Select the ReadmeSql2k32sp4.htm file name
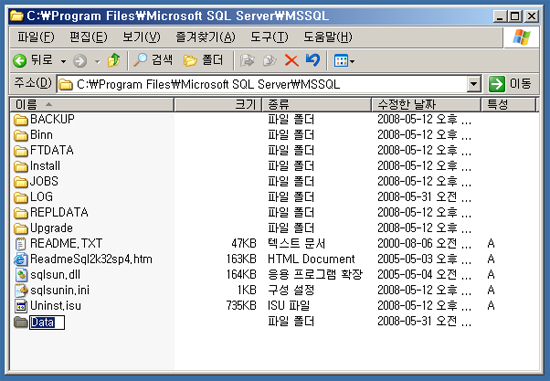 click(x=91, y=259)
